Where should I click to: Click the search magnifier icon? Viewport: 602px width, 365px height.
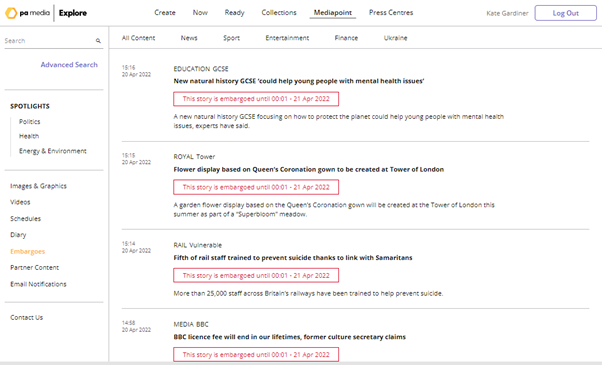pos(98,41)
